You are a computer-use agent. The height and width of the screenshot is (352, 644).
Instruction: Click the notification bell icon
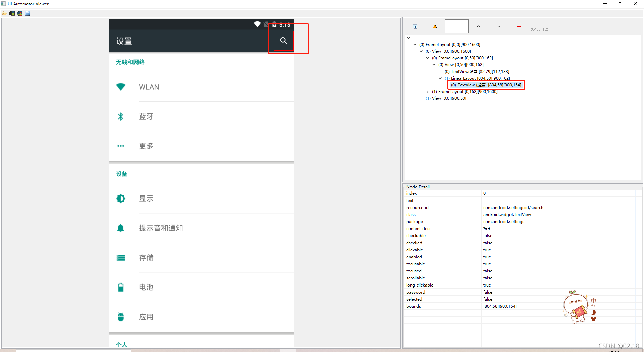click(x=121, y=228)
